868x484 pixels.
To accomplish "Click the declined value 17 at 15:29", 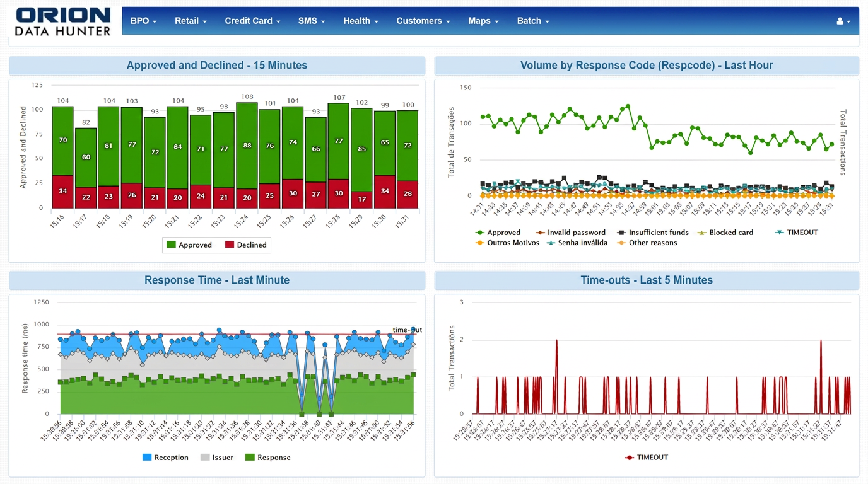I will [361, 199].
